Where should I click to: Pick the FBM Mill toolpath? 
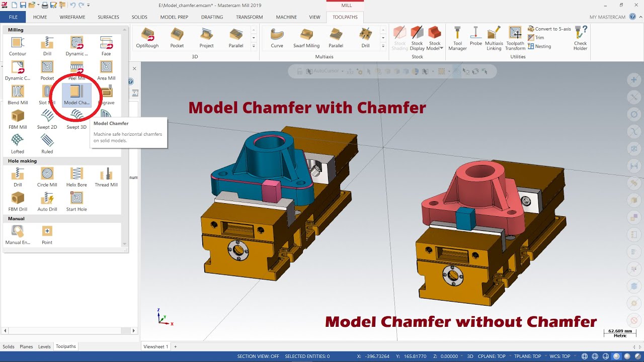click(18, 120)
